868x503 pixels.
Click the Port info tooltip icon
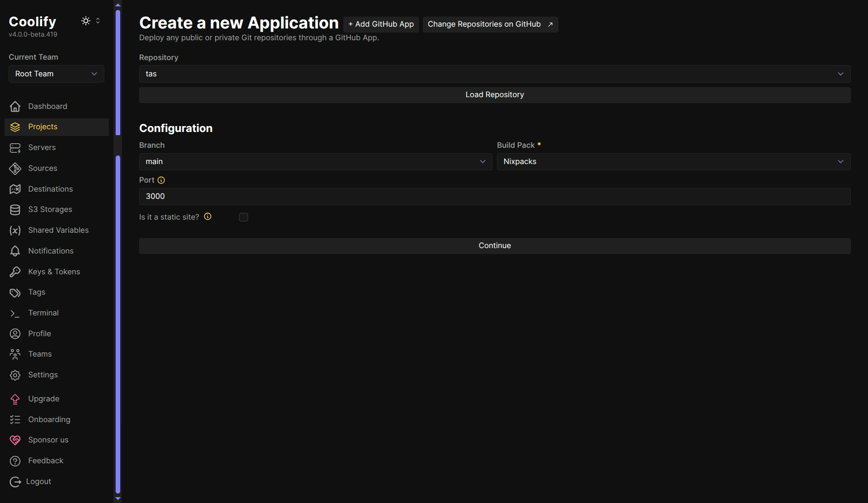pos(161,180)
